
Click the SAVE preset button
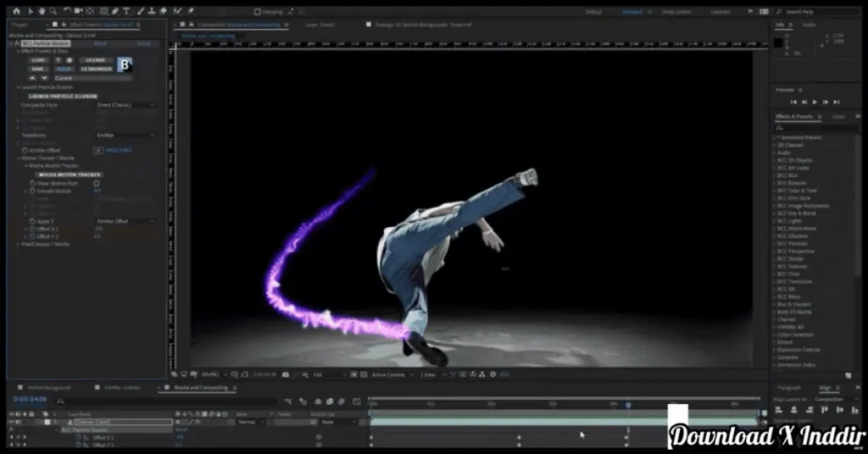click(38, 69)
